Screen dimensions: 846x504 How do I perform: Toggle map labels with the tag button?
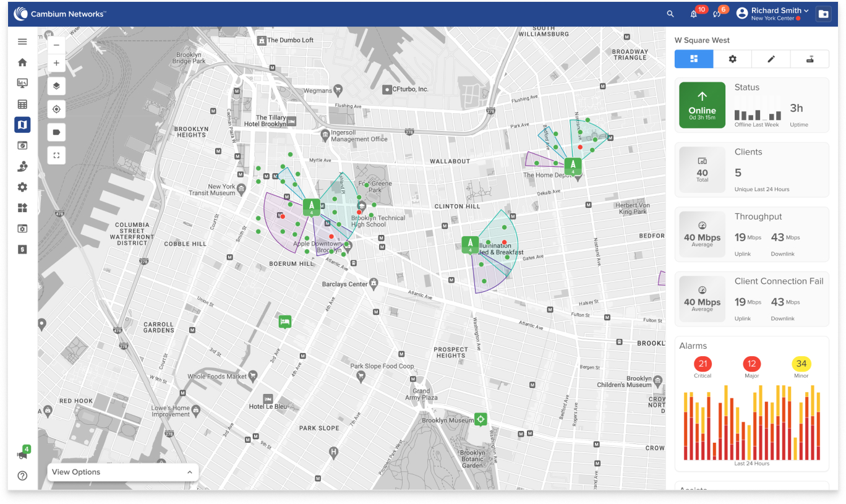[56, 132]
